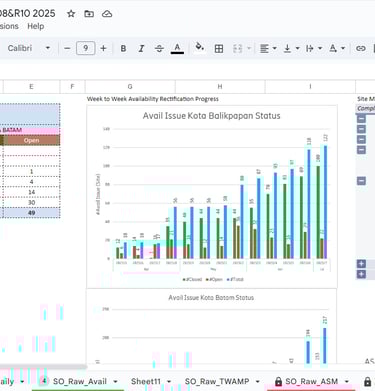This screenshot has height=391, width=375.
Task: Toggle strikethrough formatting
Action: (159, 48)
